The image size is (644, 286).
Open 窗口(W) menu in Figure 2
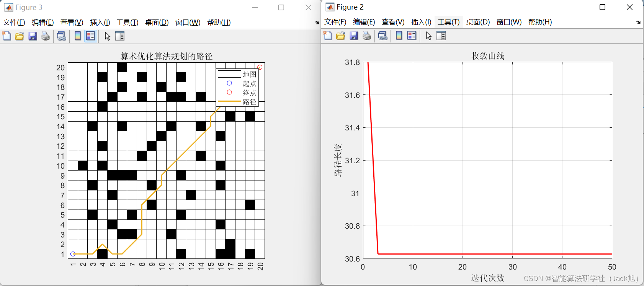(x=509, y=22)
